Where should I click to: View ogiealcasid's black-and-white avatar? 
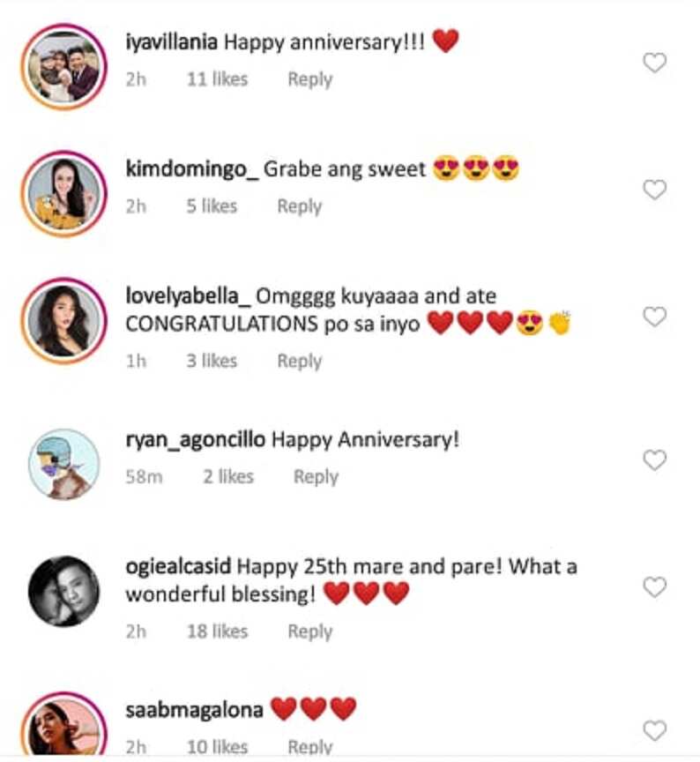pos(63,591)
